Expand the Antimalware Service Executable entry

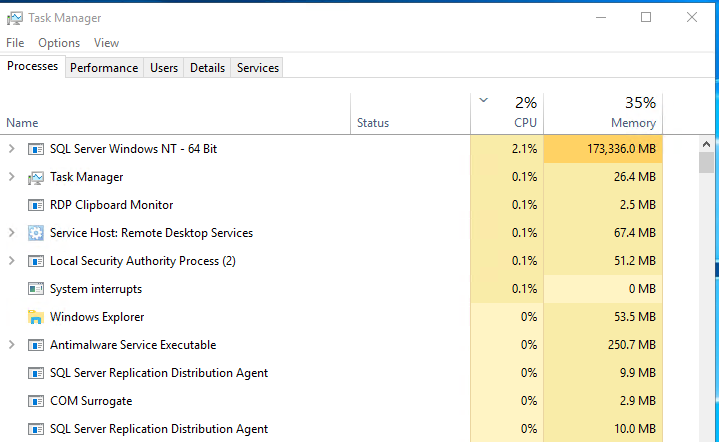pos(11,345)
